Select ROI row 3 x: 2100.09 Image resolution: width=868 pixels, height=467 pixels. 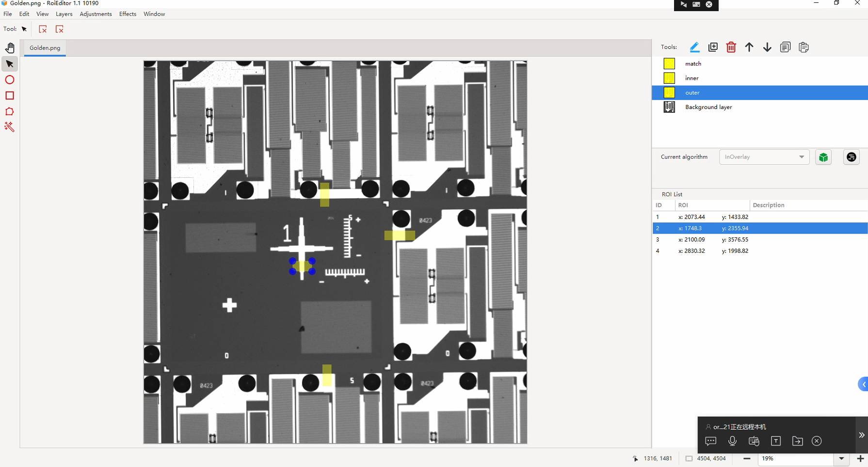760,239
